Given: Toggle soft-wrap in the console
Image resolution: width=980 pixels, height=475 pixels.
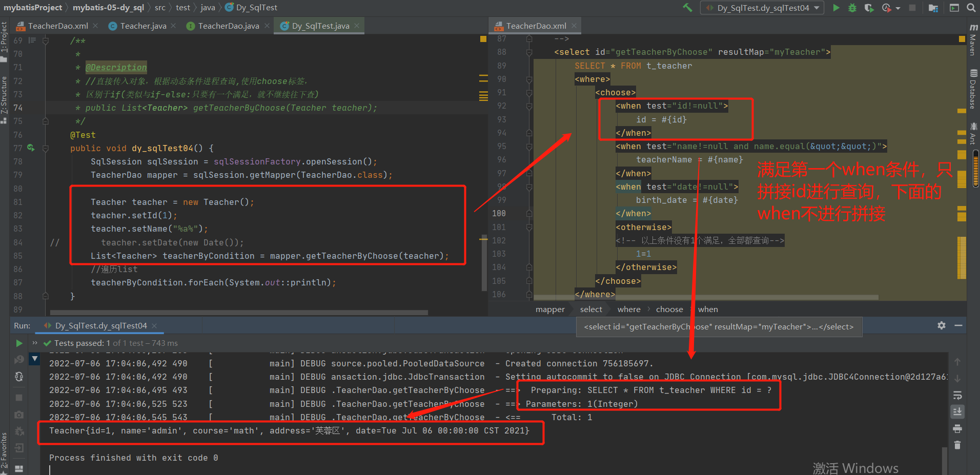Looking at the screenshot, I should [x=957, y=395].
